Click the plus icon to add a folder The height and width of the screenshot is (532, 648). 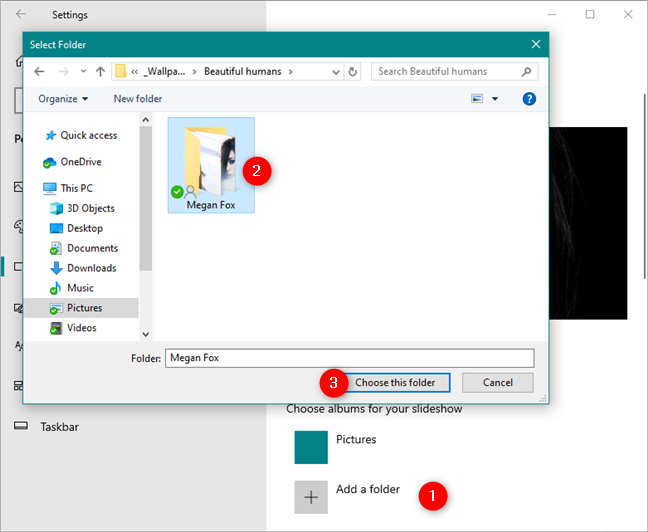pos(311,497)
